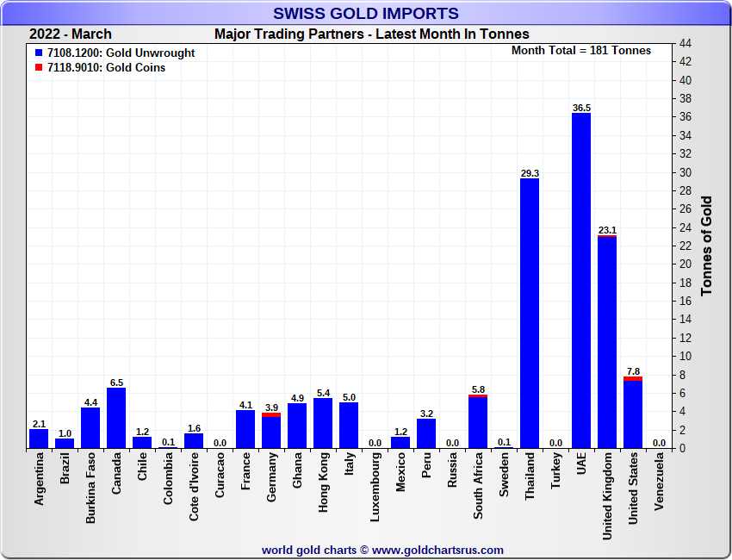Click the red Gold Coins legend swatch
Image resolution: width=732 pixels, height=560 pixels.
tap(39, 68)
